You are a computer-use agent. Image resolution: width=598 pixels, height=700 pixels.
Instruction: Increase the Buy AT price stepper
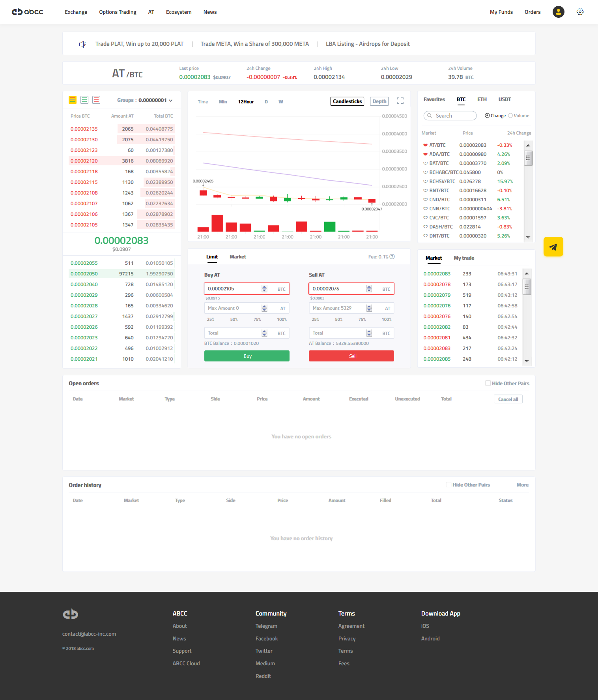[264, 287]
